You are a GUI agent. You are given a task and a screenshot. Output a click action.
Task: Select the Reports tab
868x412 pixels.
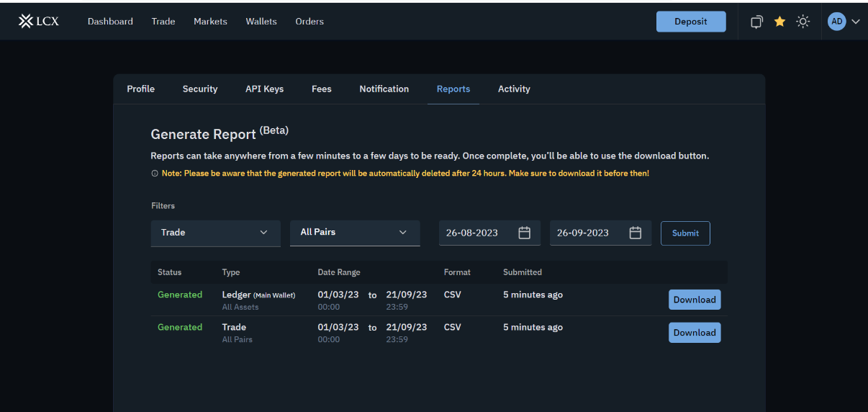(453, 89)
